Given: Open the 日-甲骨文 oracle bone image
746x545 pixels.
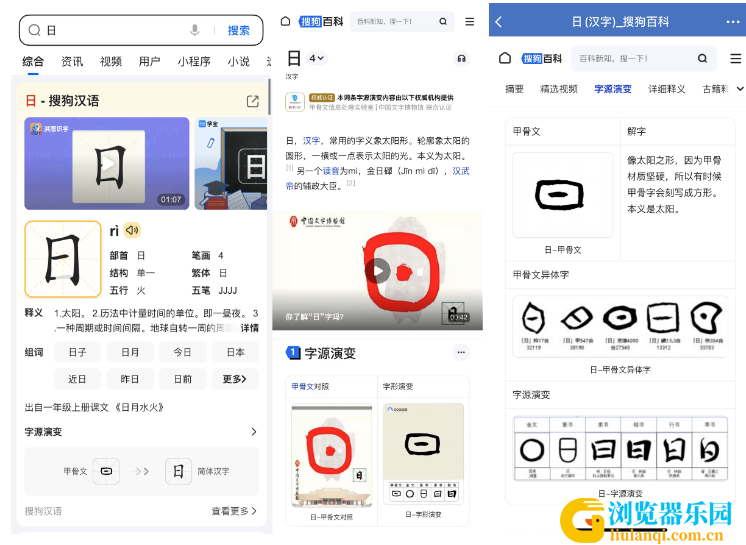Looking at the screenshot, I should [x=562, y=195].
